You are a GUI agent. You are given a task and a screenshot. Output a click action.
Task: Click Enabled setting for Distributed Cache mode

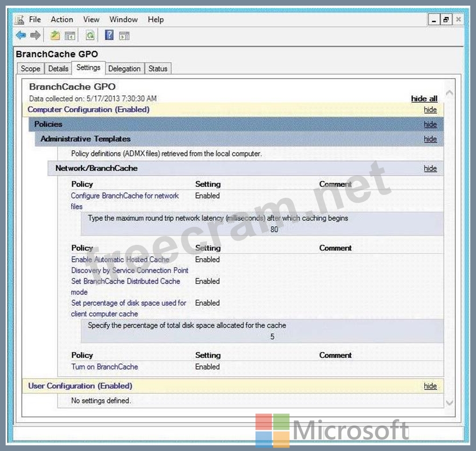pos(207,281)
